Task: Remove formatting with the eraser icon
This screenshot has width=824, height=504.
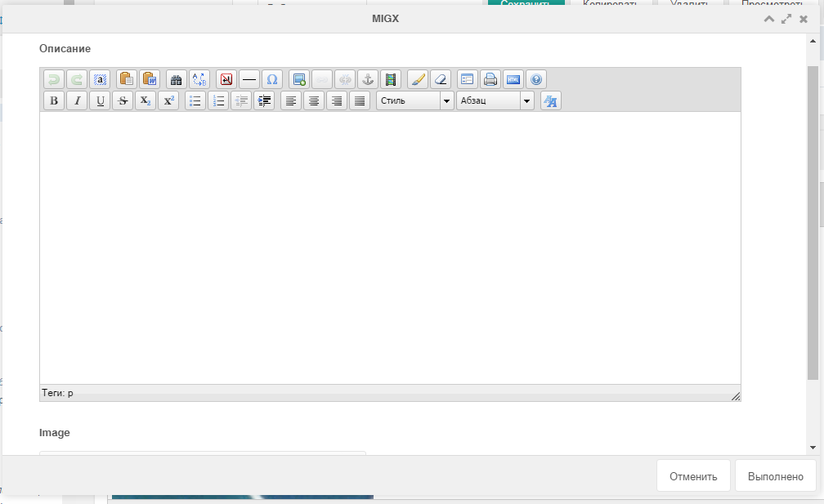Action: click(x=441, y=79)
